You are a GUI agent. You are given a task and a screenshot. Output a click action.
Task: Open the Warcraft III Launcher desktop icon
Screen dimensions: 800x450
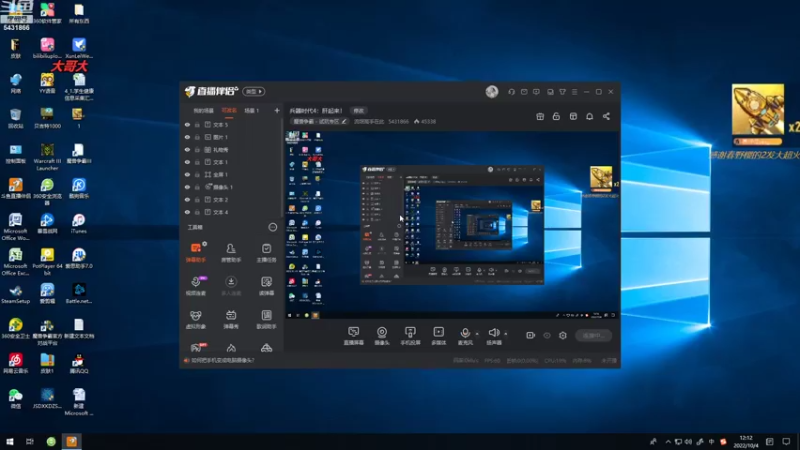[47, 157]
